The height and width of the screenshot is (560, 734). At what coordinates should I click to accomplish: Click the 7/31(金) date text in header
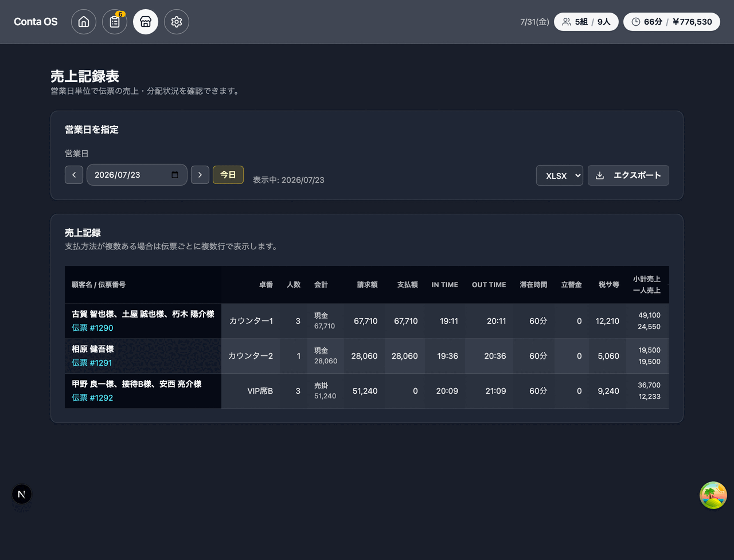(534, 22)
